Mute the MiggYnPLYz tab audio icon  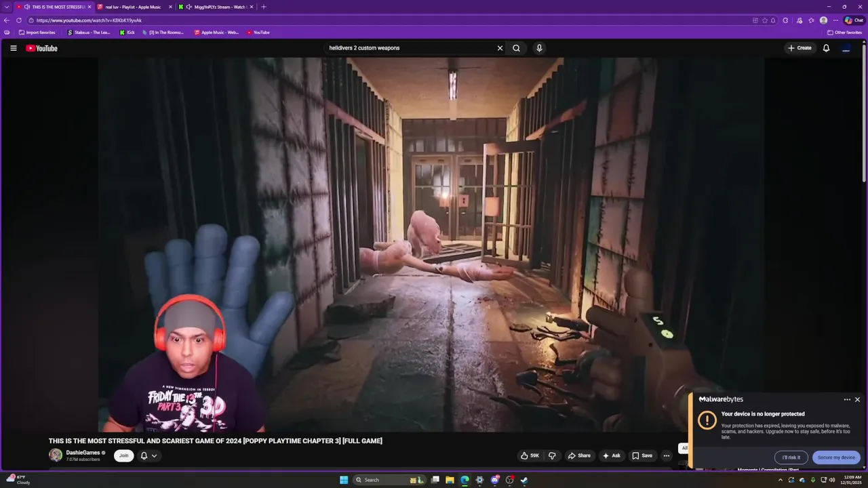(189, 7)
